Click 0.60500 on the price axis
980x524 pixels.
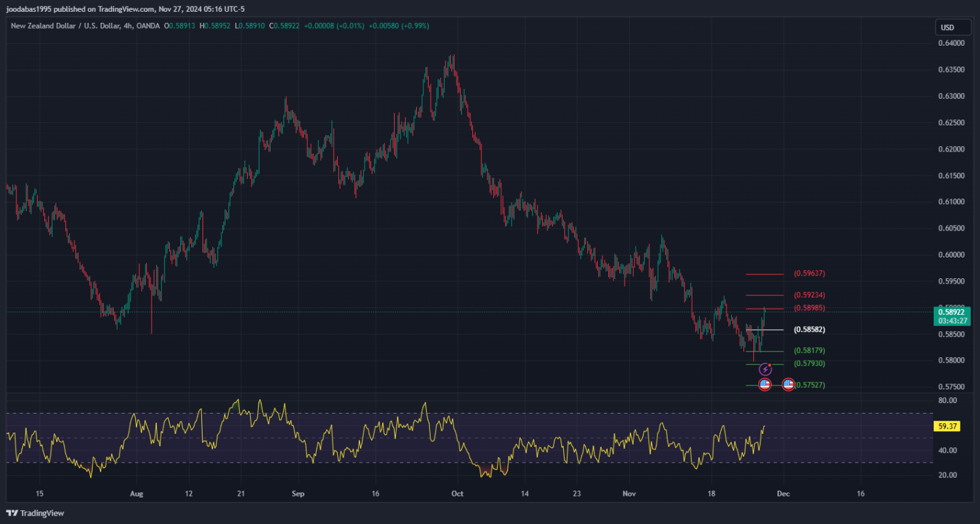tap(951, 228)
